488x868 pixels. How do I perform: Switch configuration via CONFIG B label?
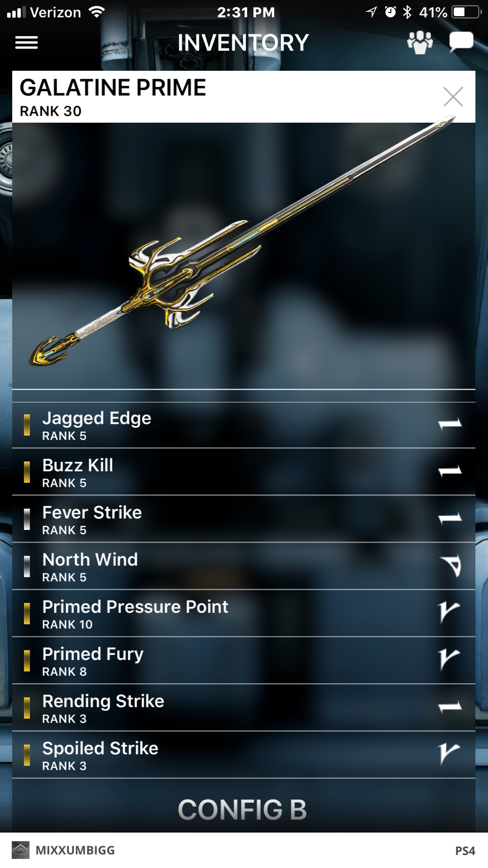coord(242,810)
